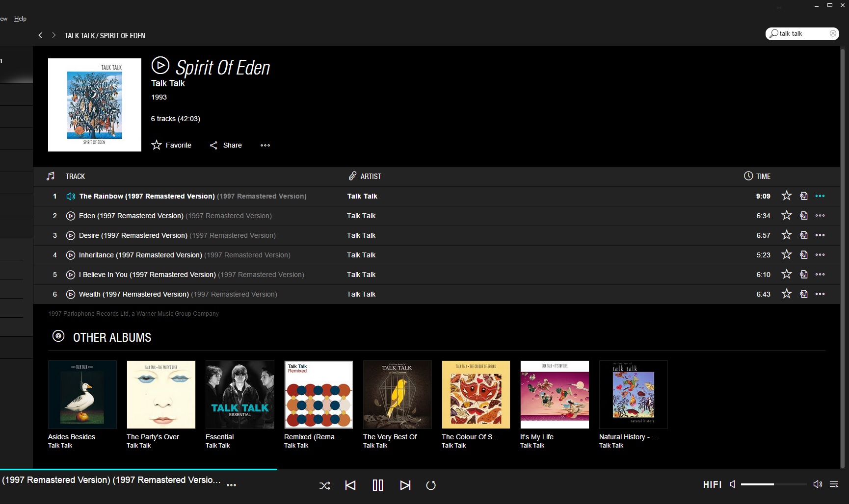Image resolution: width=849 pixels, height=504 pixels.
Task: Play track Desire (1997 Remastered Version)
Action: pyautogui.click(x=71, y=235)
